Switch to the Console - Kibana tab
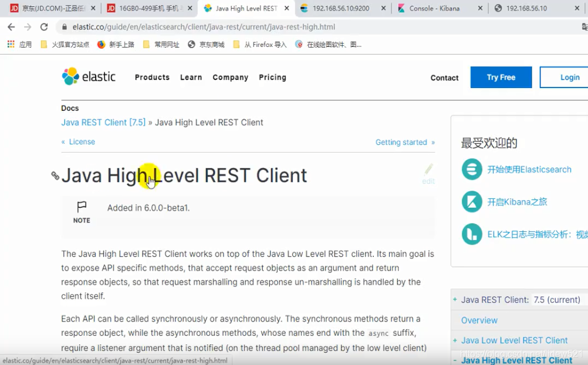 pyautogui.click(x=434, y=8)
